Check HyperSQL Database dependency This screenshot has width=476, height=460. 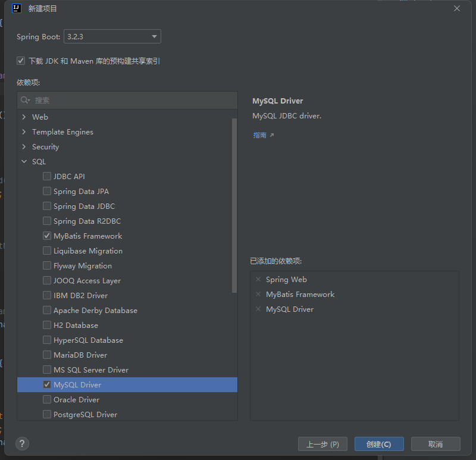(47, 340)
